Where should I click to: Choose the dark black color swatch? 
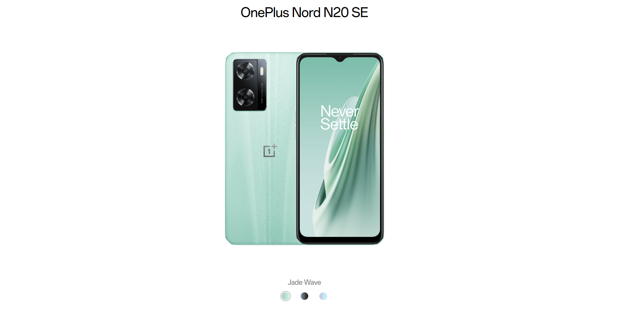tap(304, 296)
